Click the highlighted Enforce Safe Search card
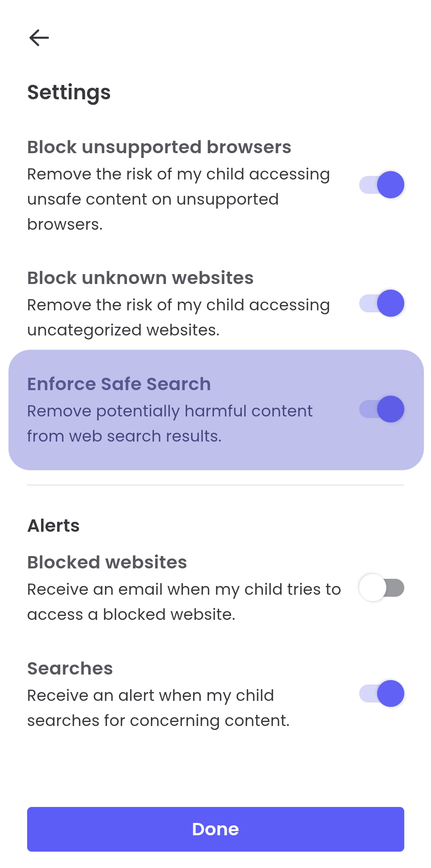 point(215,409)
